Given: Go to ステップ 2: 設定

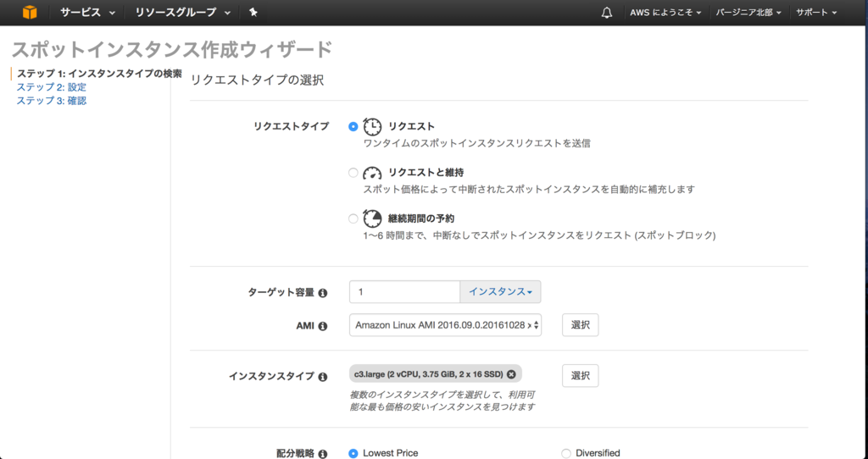Looking at the screenshot, I should [x=51, y=87].
